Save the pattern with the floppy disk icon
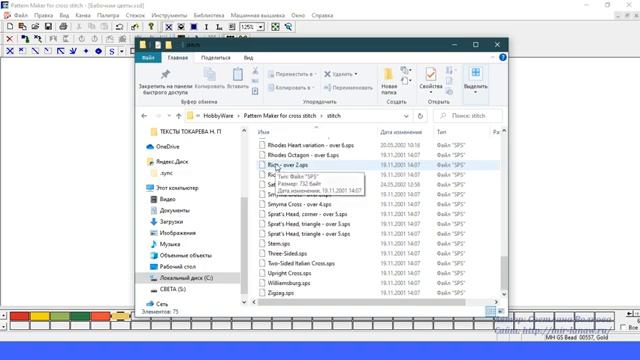 [48, 27]
